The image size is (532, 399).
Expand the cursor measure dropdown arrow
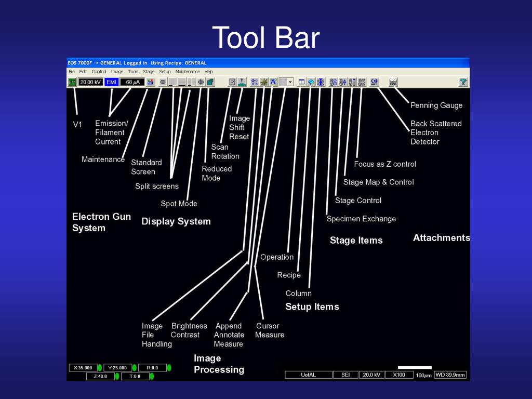pyautogui.click(x=290, y=82)
